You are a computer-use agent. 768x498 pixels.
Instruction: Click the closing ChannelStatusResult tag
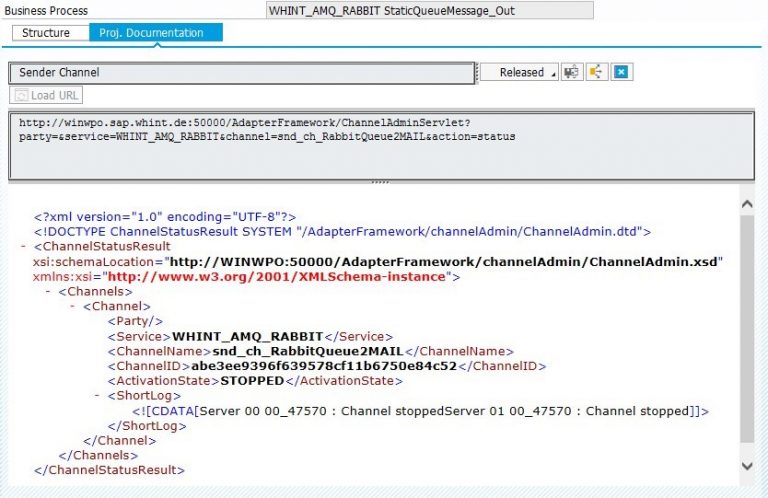point(109,470)
